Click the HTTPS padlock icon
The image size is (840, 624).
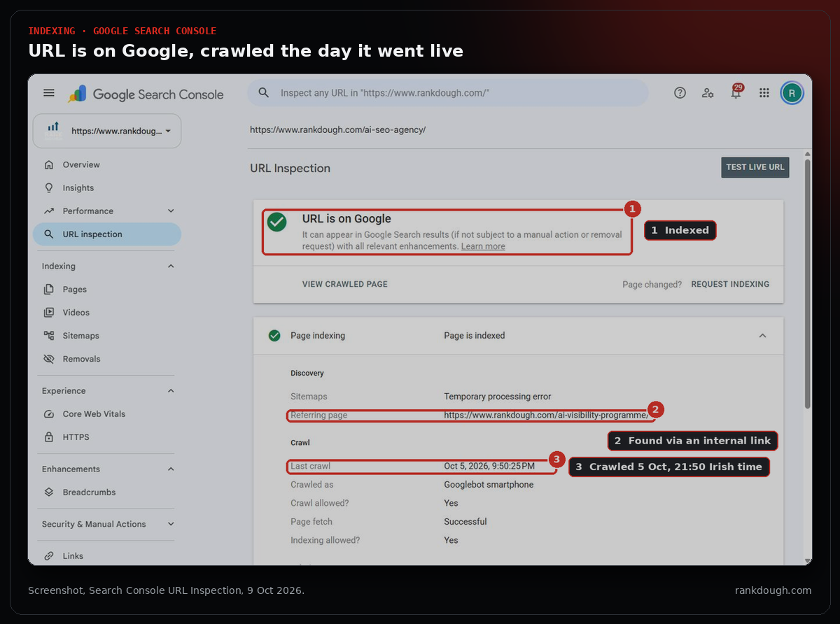(x=48, y=437)
